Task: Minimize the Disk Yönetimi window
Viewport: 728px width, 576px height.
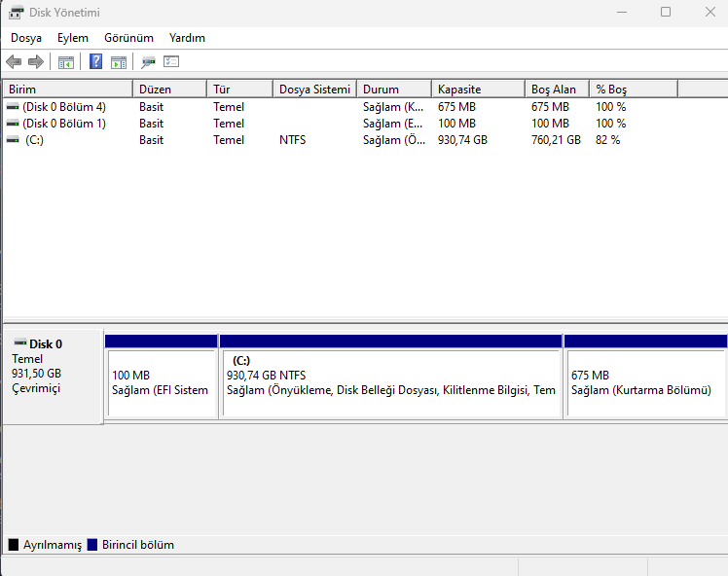Action: [x=622, y=12]
